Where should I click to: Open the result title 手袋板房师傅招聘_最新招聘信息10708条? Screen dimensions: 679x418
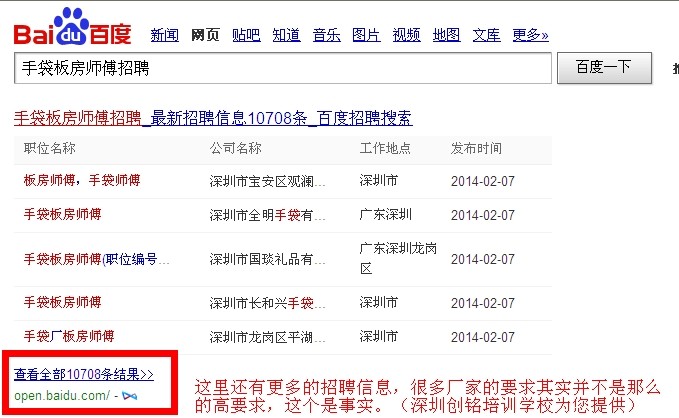click(x=213, y=118)
